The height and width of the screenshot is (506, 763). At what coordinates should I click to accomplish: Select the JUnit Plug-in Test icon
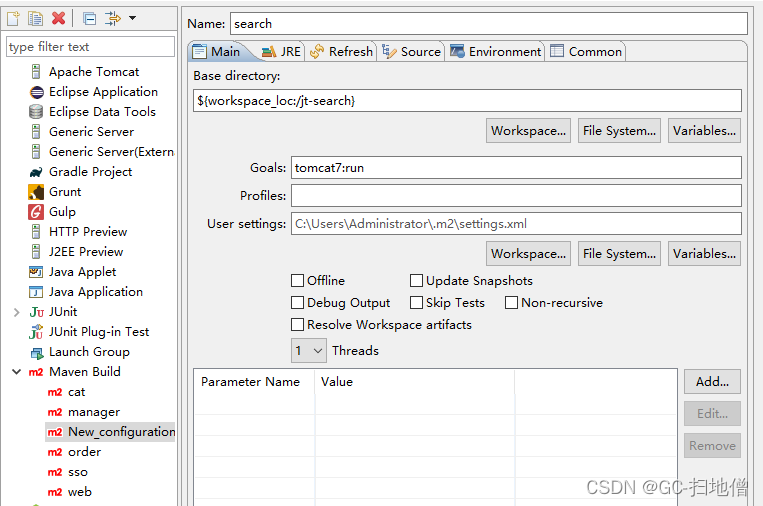[36, 332]
